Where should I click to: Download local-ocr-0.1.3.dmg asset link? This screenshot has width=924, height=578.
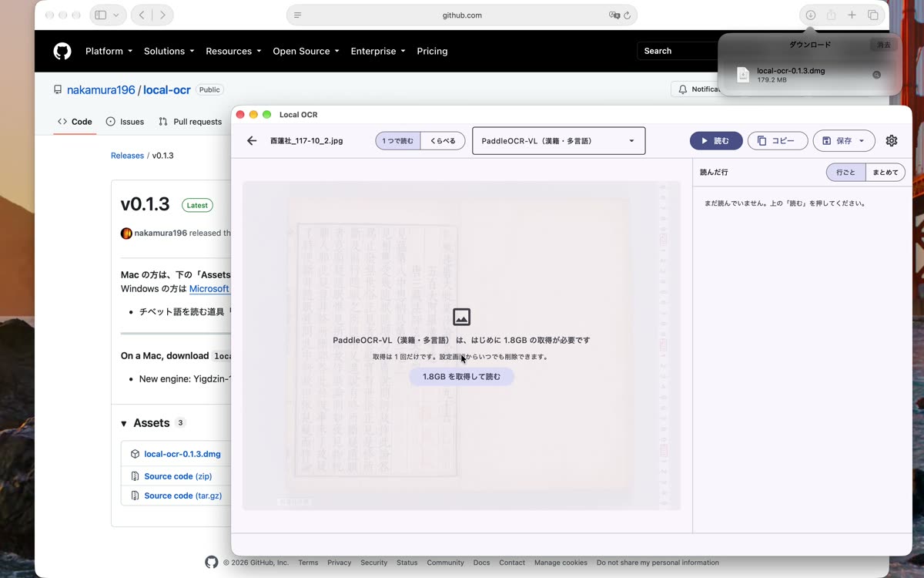pos(182,454)
